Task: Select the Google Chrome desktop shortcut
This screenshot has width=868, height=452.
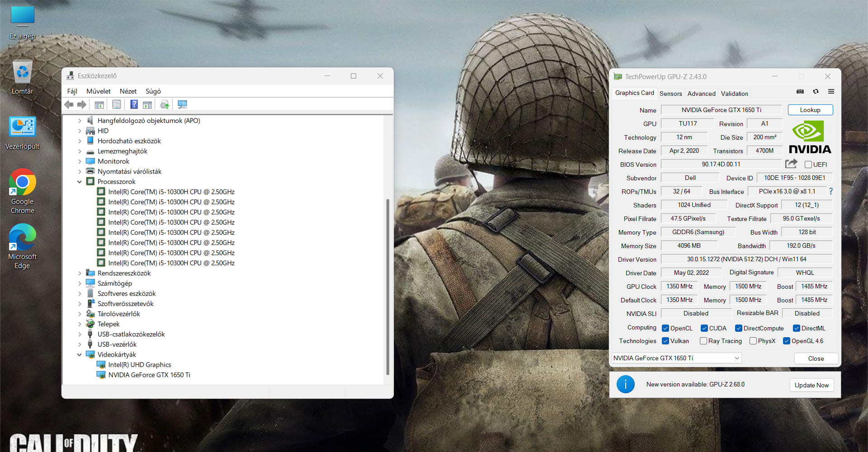Action: 23,191
